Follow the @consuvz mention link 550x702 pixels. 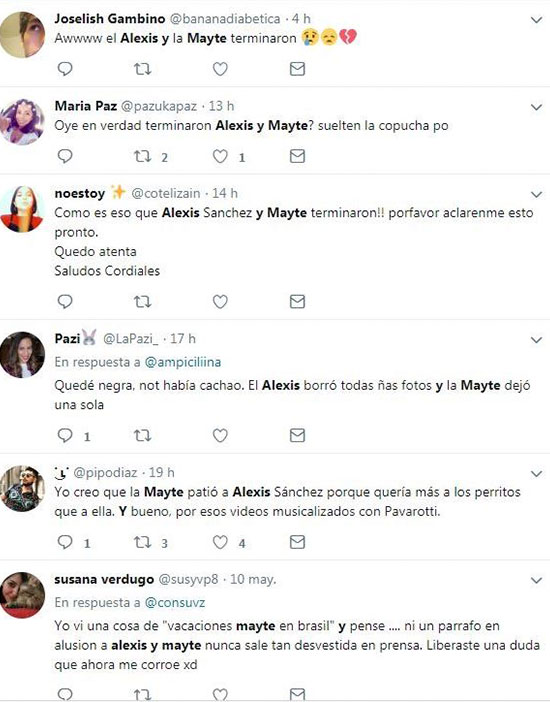(175, 603)
